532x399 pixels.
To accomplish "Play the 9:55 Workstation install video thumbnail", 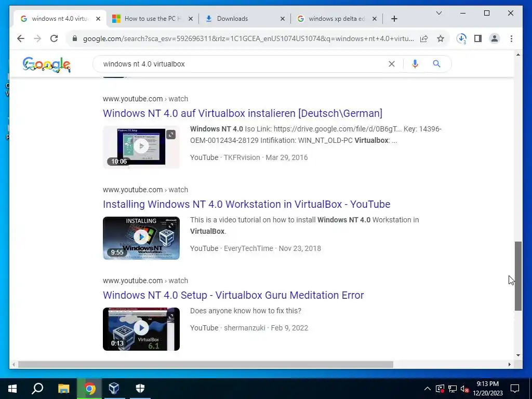I will click(141, 238).
